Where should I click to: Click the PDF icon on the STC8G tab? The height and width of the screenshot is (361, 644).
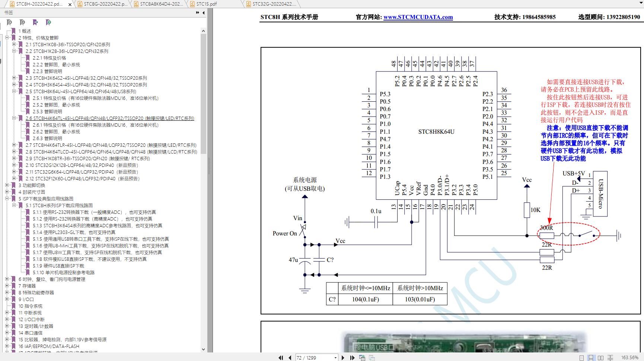(80, 4)
